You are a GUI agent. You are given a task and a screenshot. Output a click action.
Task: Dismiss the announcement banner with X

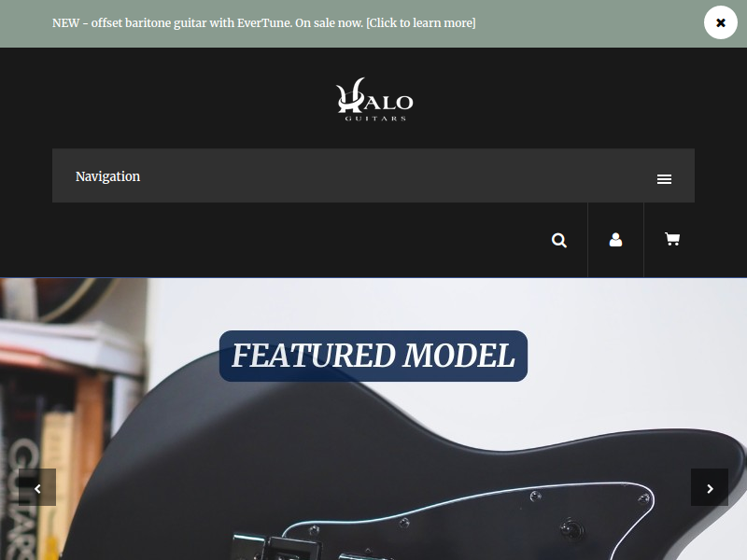[720, 22]
